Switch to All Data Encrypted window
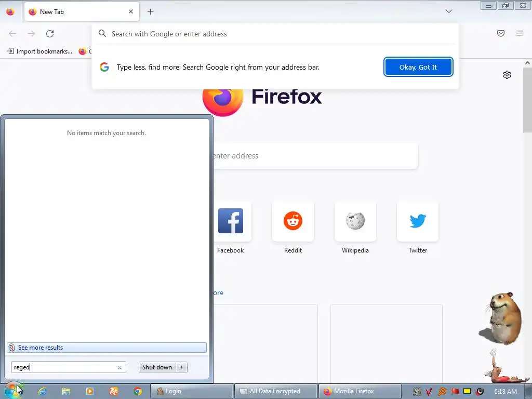The width and height of the screenshot is (532, 399). point(275,391)
